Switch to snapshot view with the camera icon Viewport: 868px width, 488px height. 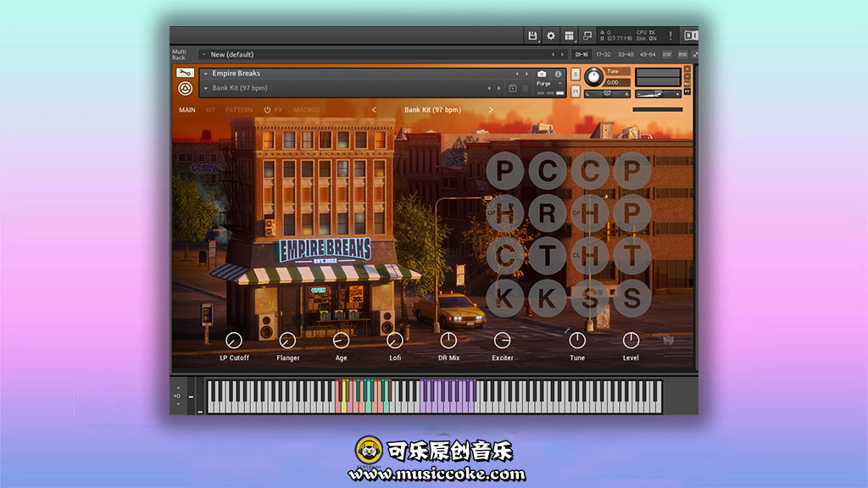pyautogui.click(x=542, y=74)
